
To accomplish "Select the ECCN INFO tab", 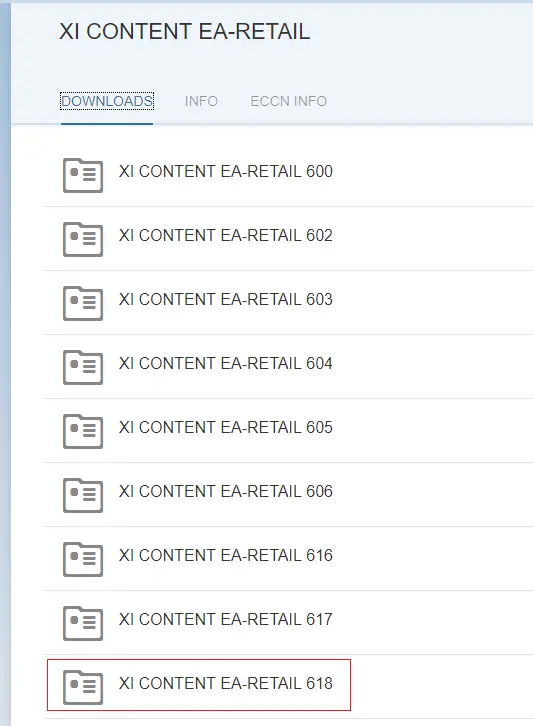I will coord(289,101).
